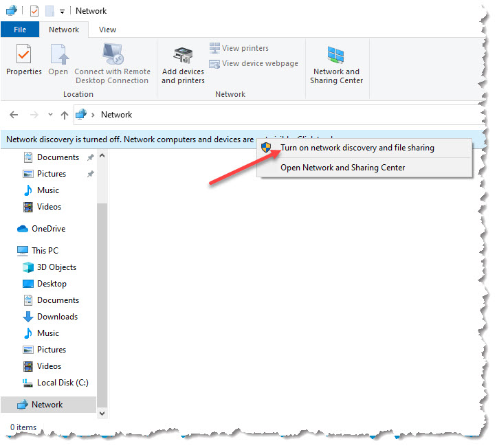Click View device webpage in the ribbon
Viewport: 497px width, 448px height.
click(253, 63)
